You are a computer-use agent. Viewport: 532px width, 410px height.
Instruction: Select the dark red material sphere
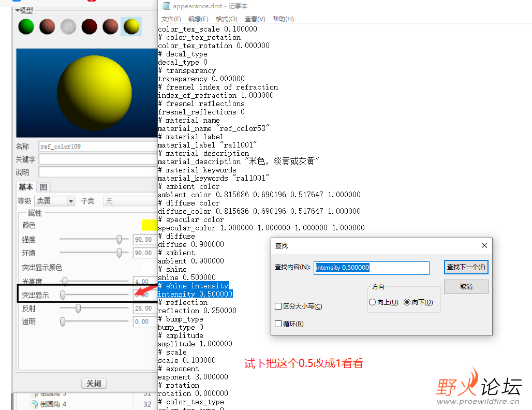click(x=89, y=27)
